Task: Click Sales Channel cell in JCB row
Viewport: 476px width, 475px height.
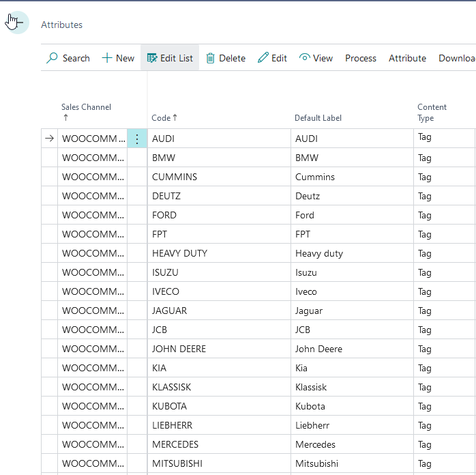Action: click(92, 330)
